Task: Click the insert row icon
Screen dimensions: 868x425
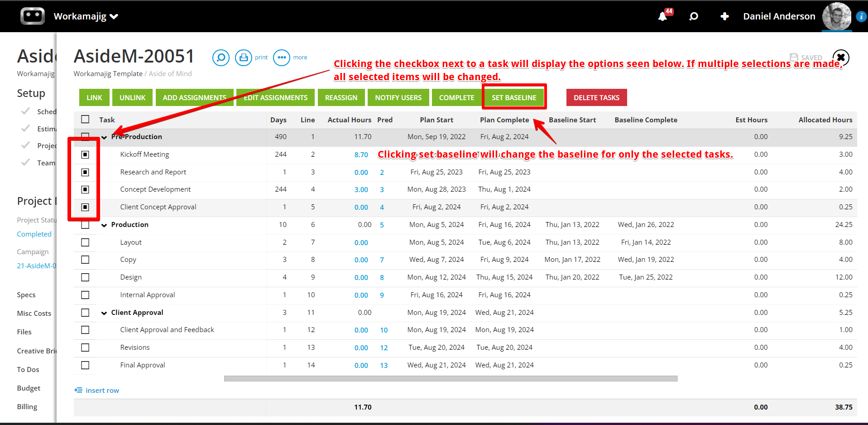Action: tap(78, 390)
